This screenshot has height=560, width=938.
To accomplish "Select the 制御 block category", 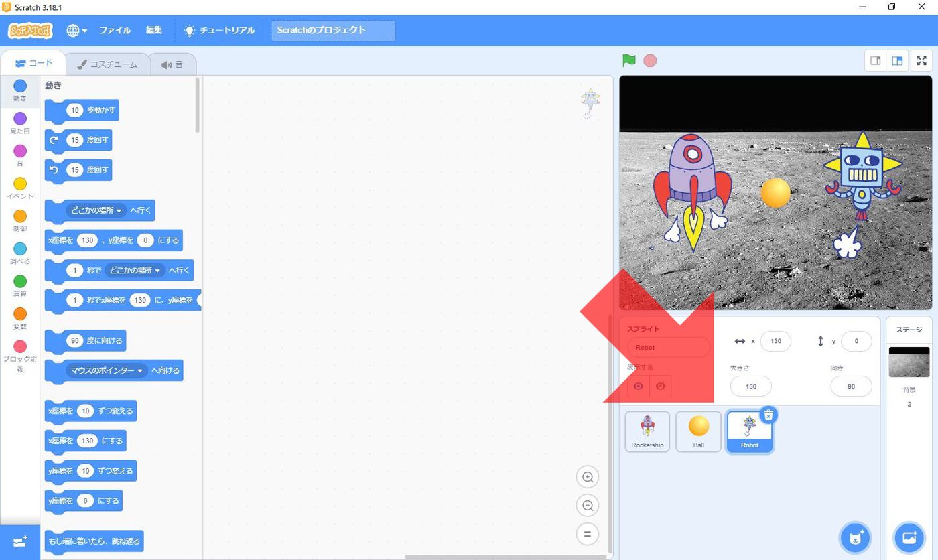I will pyautogui.click(x=20, y=220).
